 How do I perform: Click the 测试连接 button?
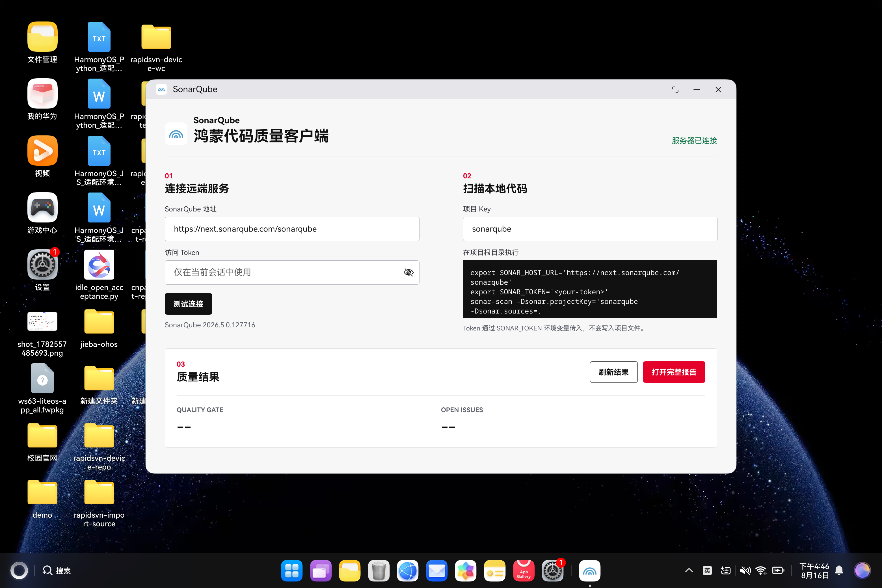pyautogui.click(x=188, y=304)
